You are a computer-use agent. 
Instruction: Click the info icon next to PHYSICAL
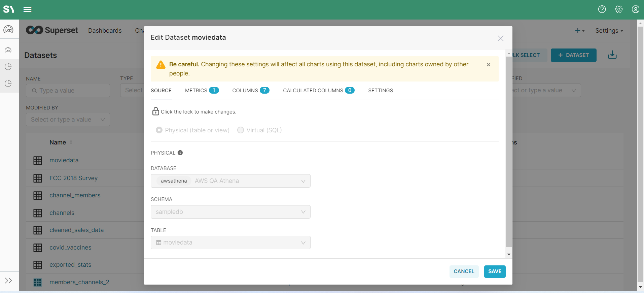(180, 153)
